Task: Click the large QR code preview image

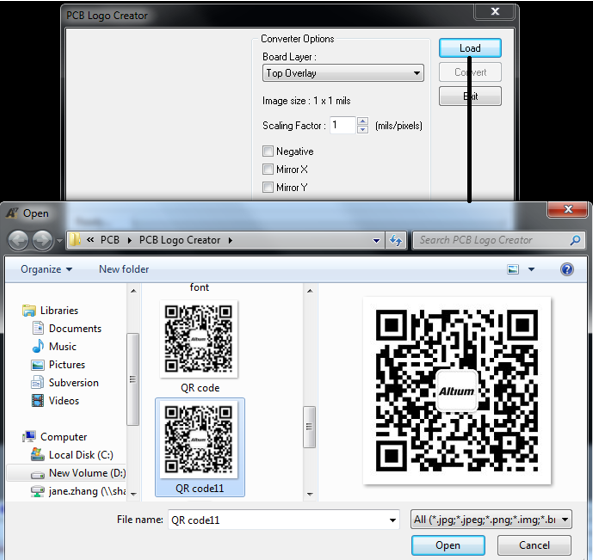Action: tap(457, 391)
